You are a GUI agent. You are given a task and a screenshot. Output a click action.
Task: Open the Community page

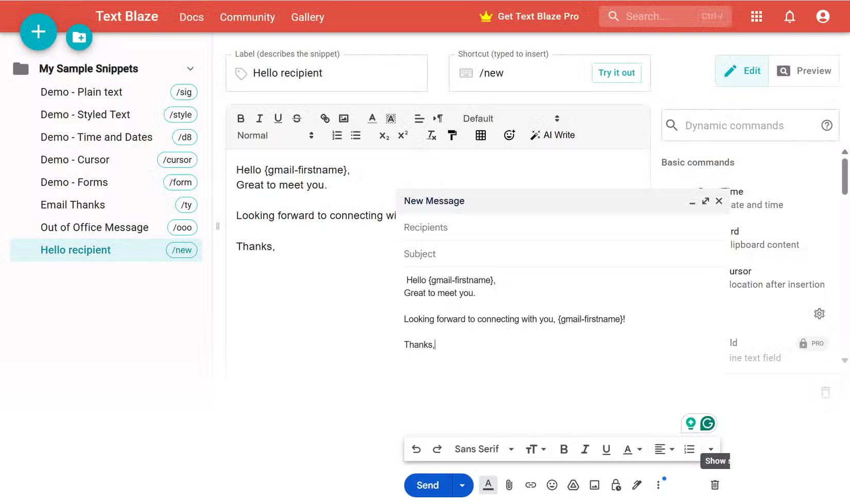click(x=247, y=16)
